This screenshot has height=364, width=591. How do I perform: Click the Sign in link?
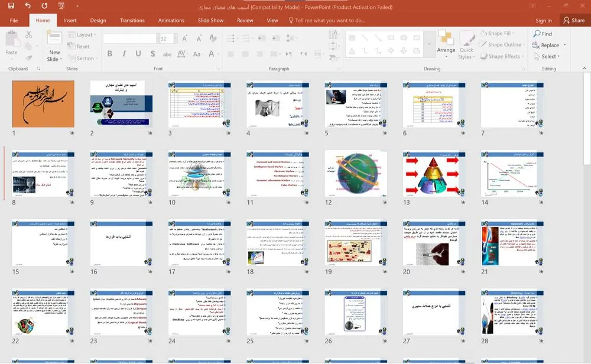point(543,20)
